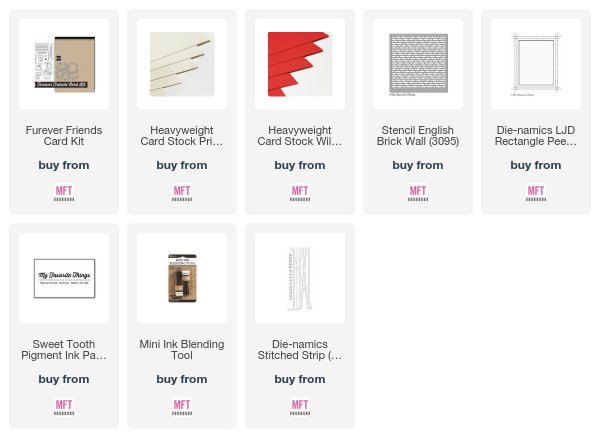Open the Furever Friends Card Kit product image
The width and height of the screenshot is (600, 438).
(x=64, y=64)
